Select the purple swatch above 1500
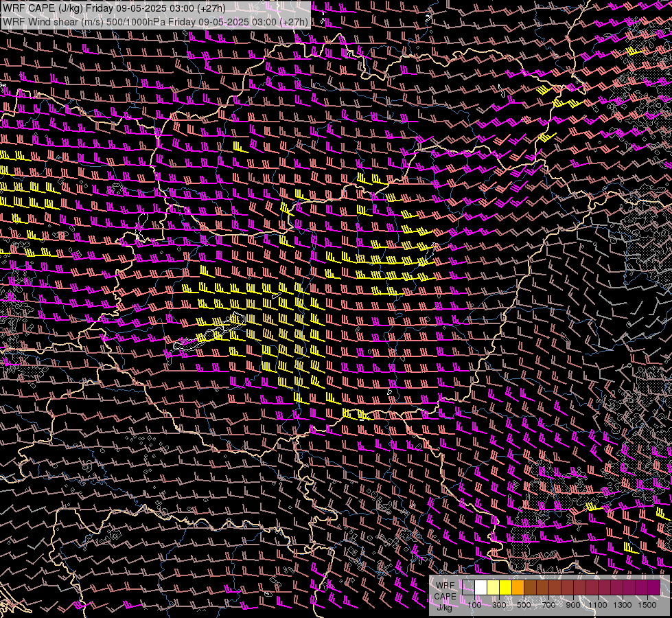Image resolution: width=672 pixels, height=618 pixels. coord(653,587)
